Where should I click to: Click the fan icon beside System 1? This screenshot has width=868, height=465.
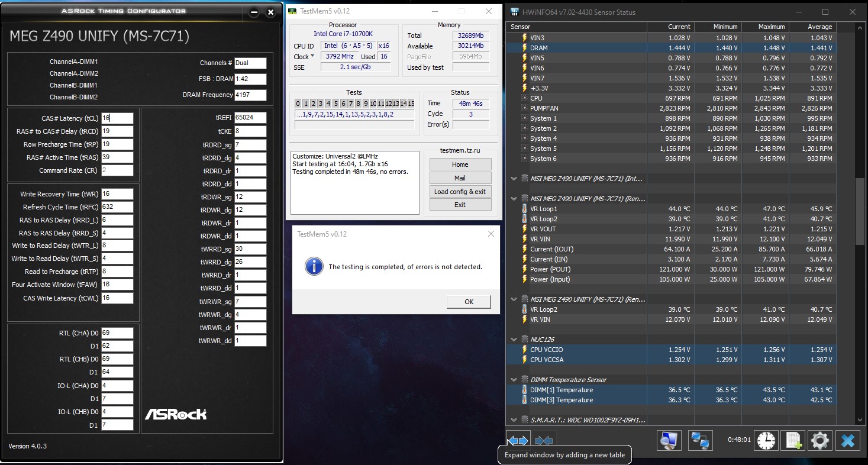tap(524, 118)
